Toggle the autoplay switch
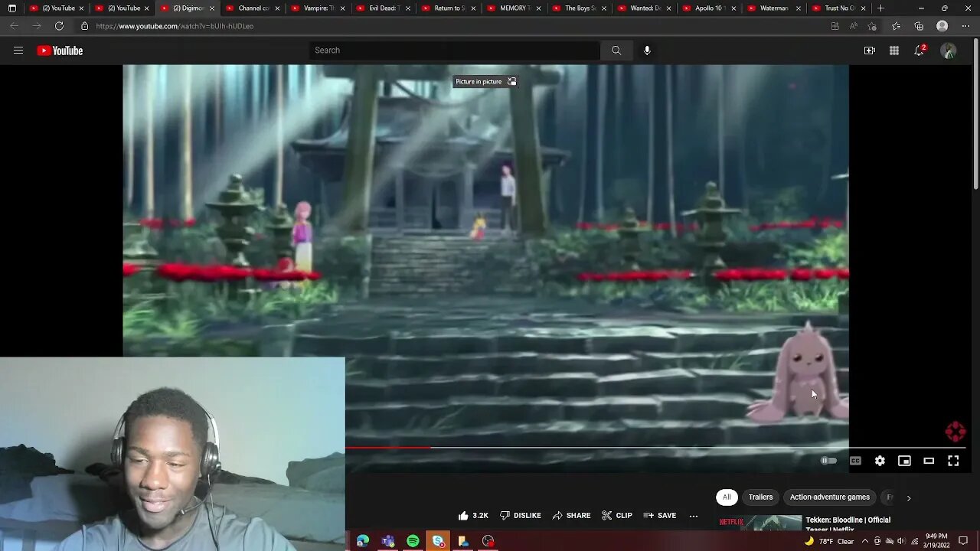This screenshot has height=551, width=980. [x=828, y=461]
